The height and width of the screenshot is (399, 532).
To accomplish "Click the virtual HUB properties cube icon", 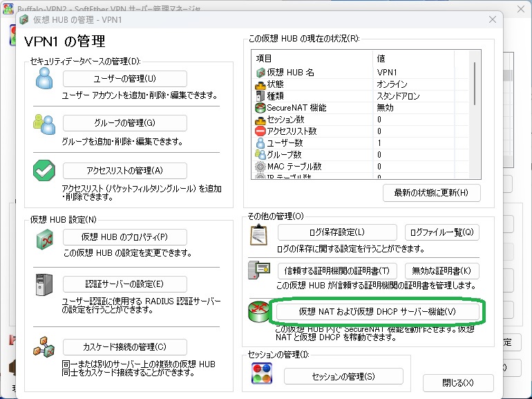I will [x=45, y=239].
